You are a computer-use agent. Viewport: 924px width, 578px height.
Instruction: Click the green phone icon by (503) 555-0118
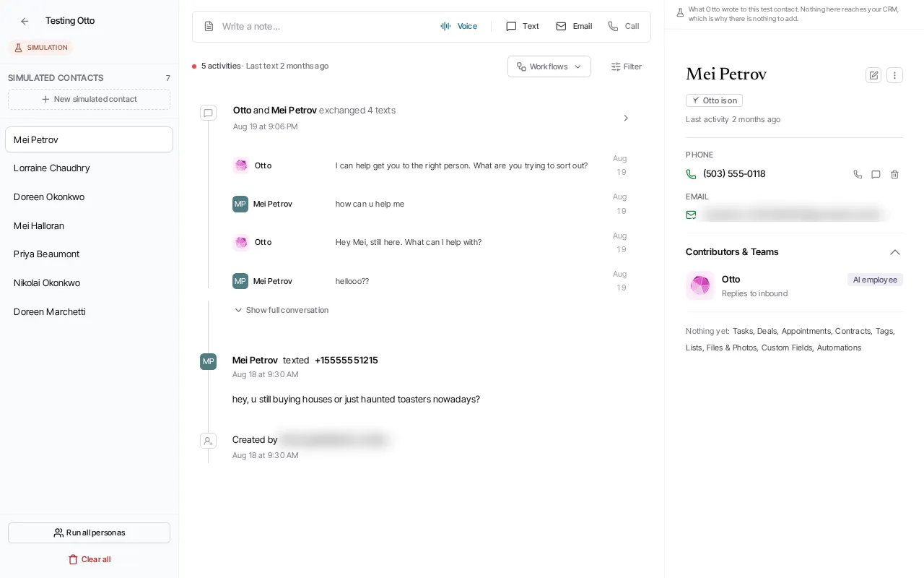[691, 174]
